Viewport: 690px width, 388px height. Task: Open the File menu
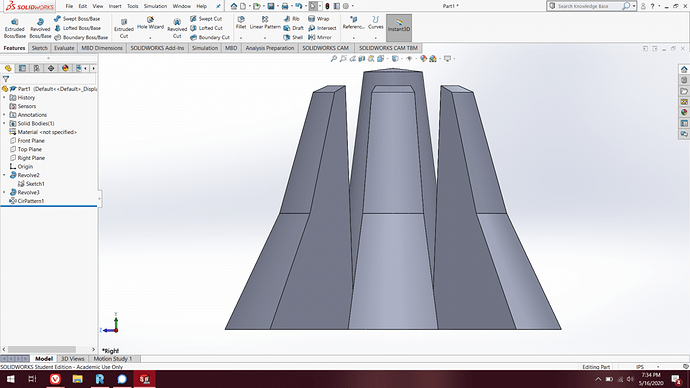pyautogui.click(x=69, y=6)
